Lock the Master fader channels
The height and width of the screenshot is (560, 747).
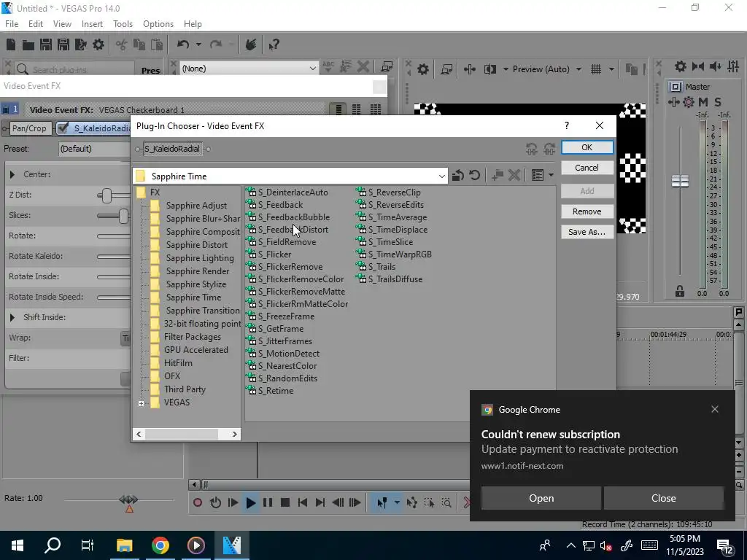point(680,291)
